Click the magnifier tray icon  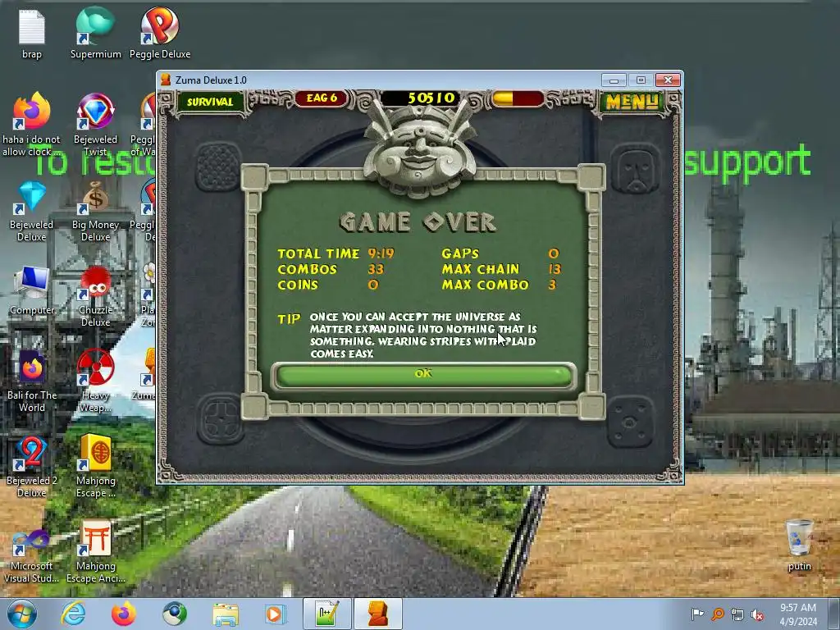(x=718, y=614)
